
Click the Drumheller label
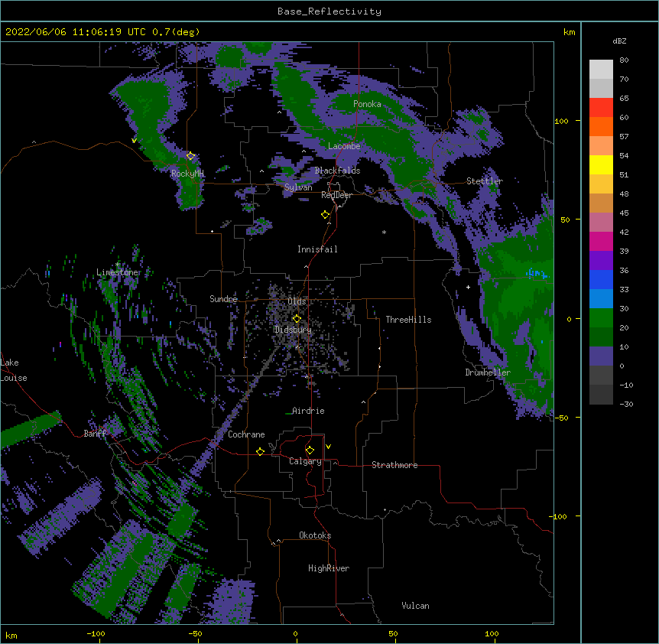click(x=488, y=372)
